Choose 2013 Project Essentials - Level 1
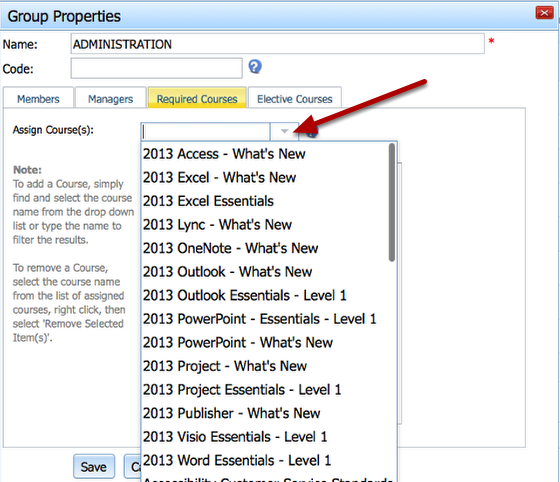560x482 pixels. click(265, 390)
